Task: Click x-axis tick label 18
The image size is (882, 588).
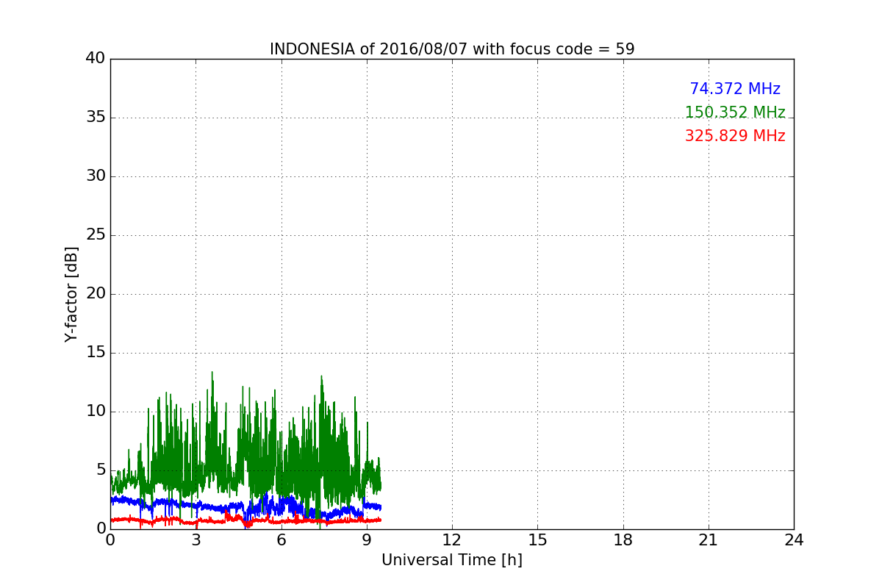Action: coord(623,540)
